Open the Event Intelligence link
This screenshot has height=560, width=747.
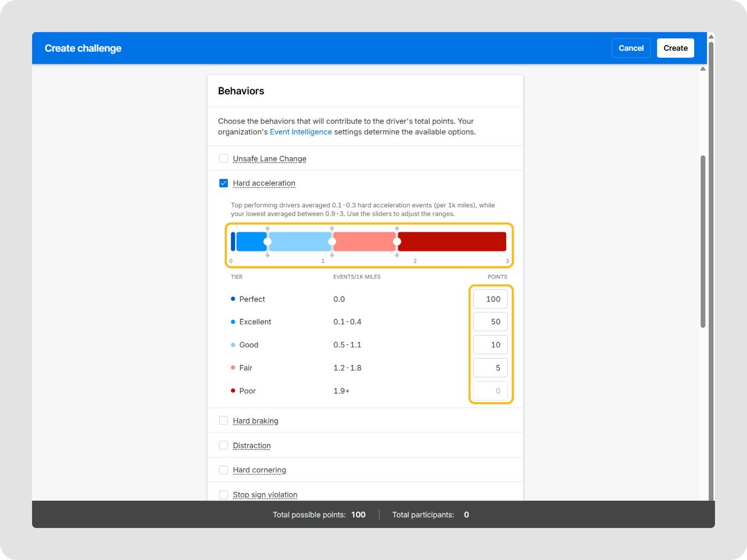click(301, 132)
